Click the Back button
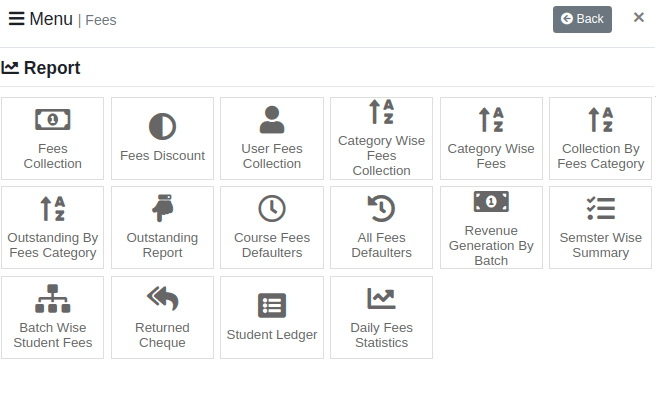 [x=582, y=19]
